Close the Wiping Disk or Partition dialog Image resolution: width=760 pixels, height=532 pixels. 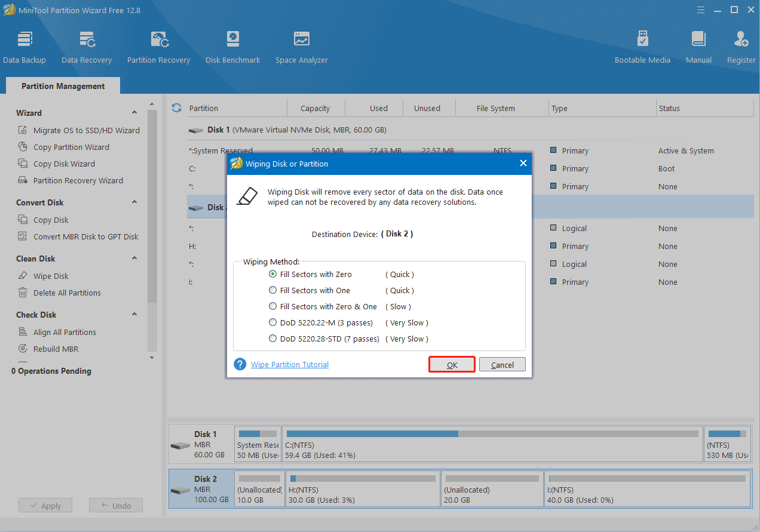(x=523, y=163)
